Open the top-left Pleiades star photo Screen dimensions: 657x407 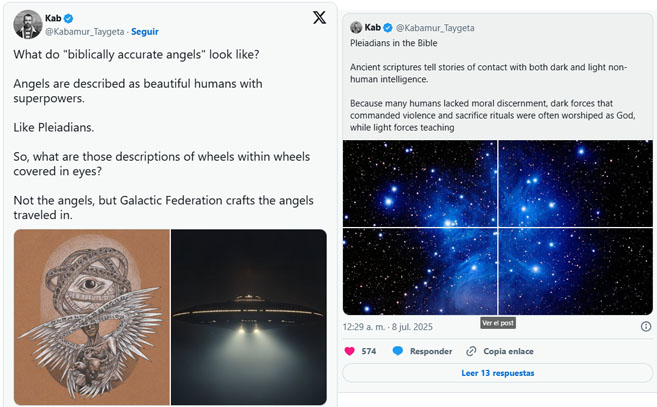[419, 183]
